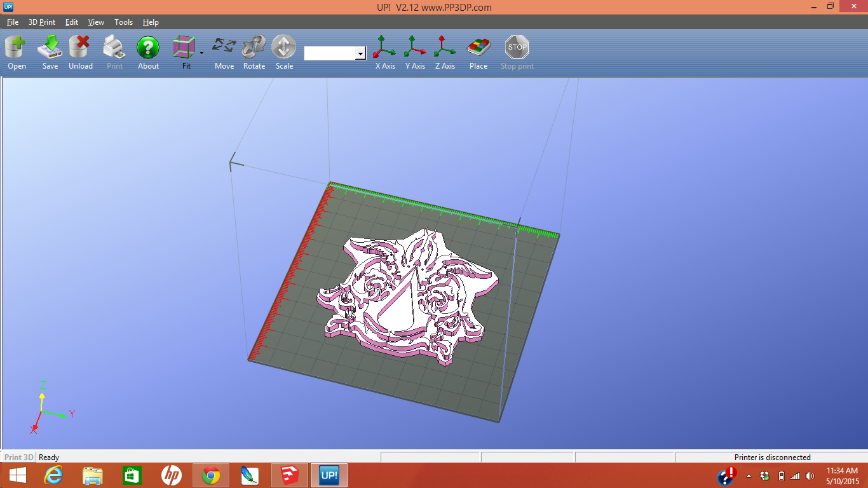868x488 pixels.
Task: Expand hidden icons in the system tray
Action: (749, 475)
